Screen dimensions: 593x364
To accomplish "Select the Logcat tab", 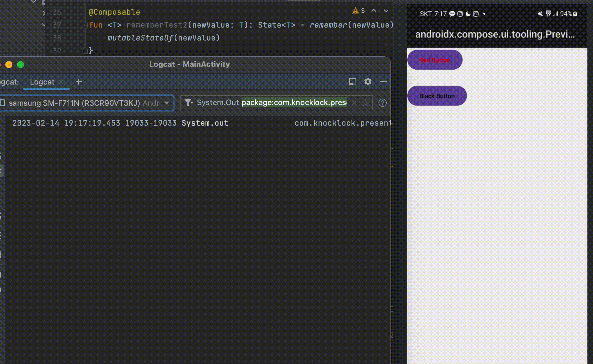I will tap(42, 82).
